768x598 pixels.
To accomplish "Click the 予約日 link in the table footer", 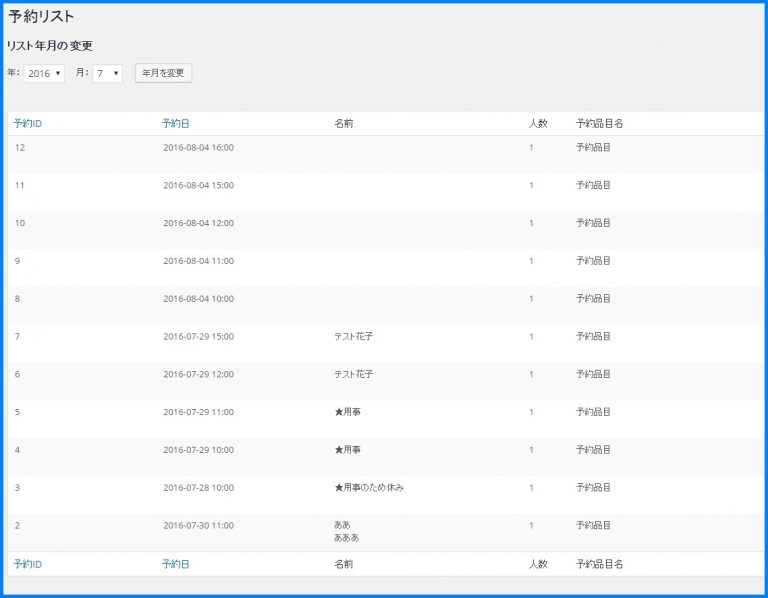I will [x=175, y=564].
